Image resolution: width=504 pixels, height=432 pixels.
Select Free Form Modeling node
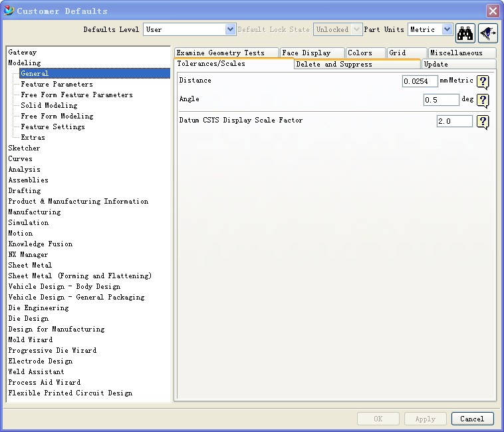[57, 116]
